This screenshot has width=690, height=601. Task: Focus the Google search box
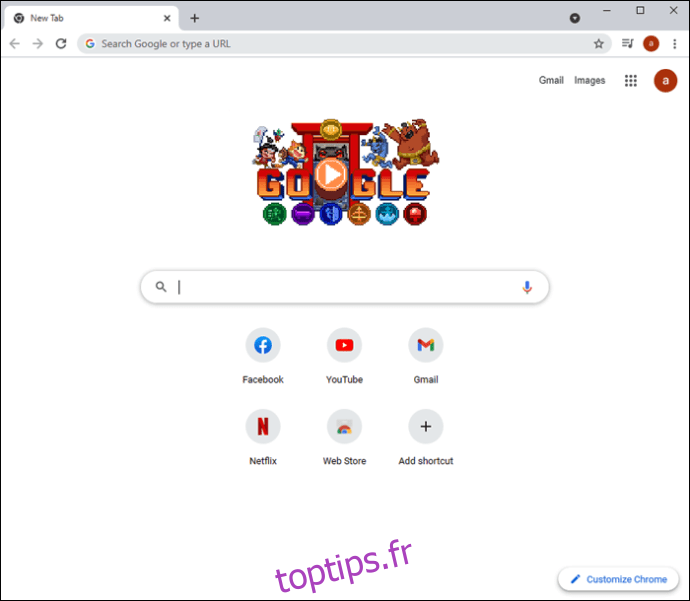pos(345,287)
